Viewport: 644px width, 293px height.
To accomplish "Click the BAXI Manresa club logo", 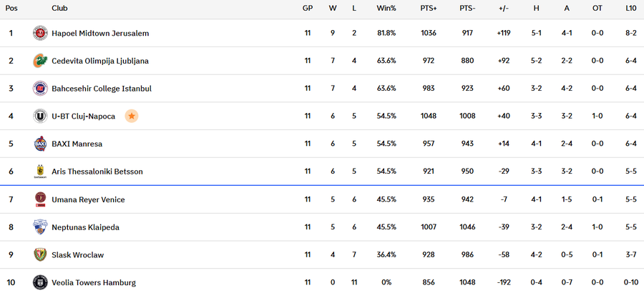I will (41, 144).
